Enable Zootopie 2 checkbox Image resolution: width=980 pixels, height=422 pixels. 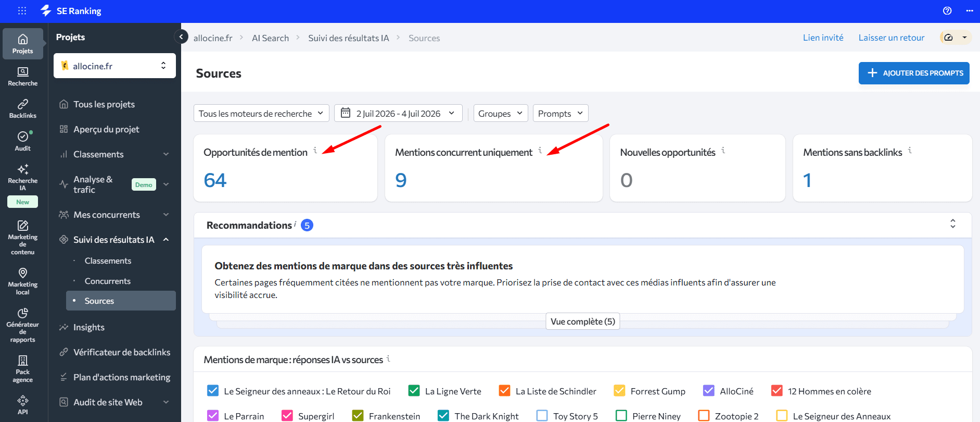[704, 416]
